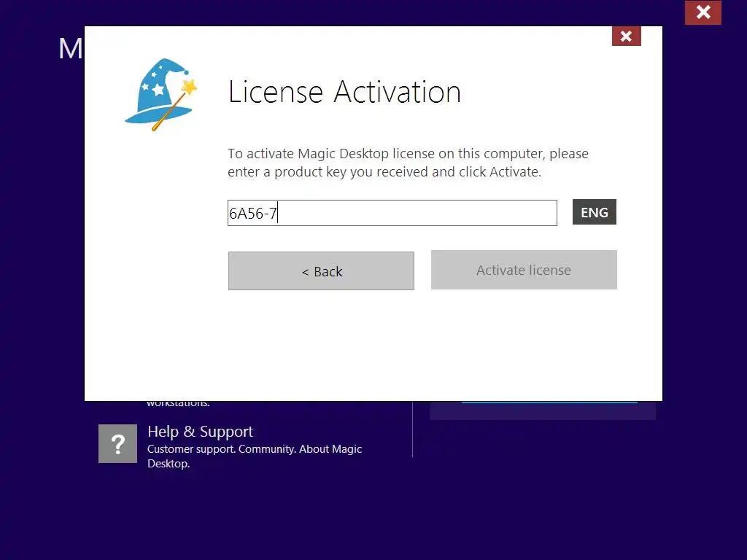Click the wizard hat logo icon
Screen dimensions: 747x560
tap(161, 95)
